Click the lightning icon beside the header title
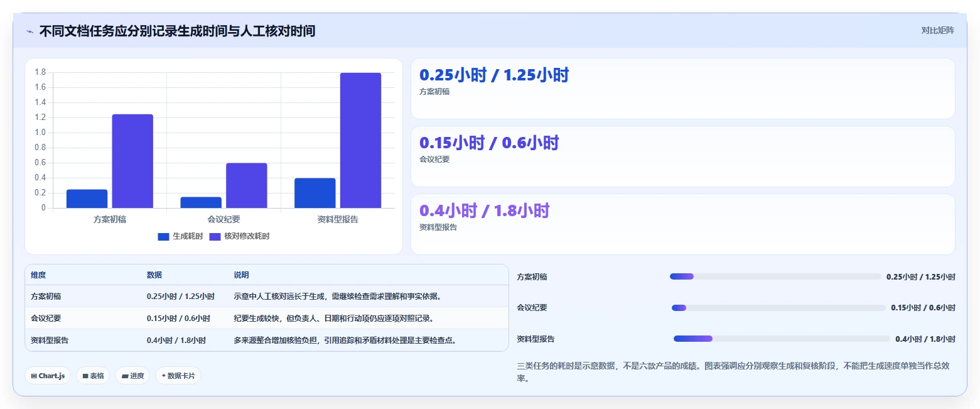The width and height of the screenshot is (980, 409). (x=30, y=31)
